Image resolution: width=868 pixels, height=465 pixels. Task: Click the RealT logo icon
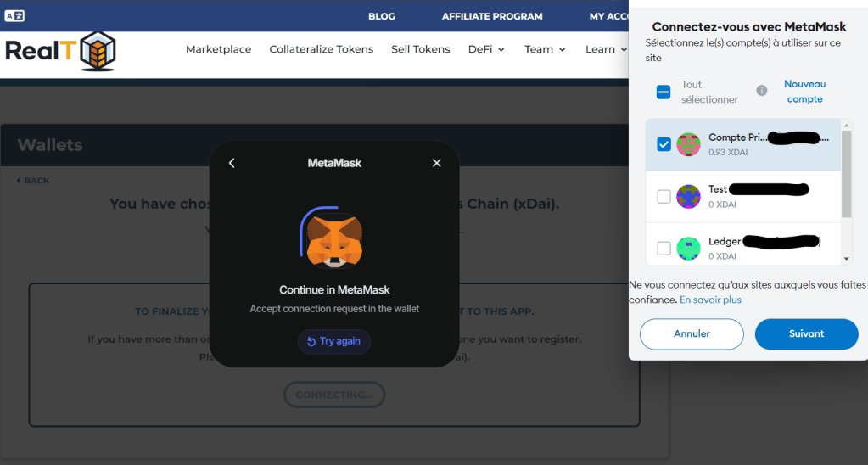98,52
